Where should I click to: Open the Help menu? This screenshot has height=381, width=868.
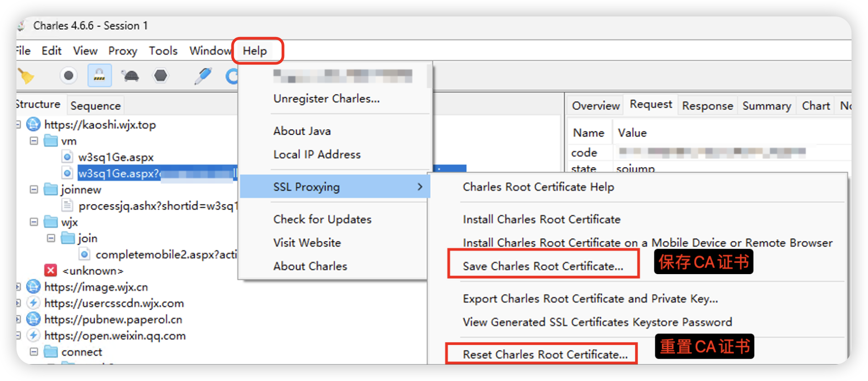[255, 51]
